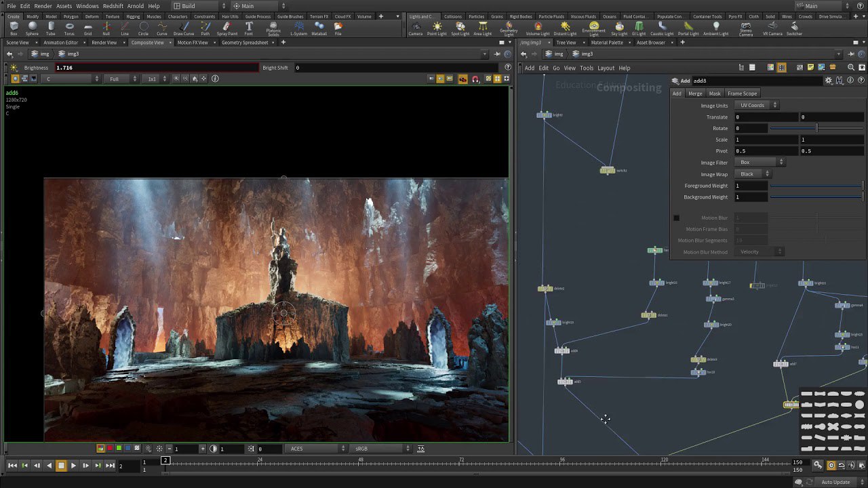Viewport: 868px width, 488px height.
Task: Create a Camera from the shelf
Action: point(415,28)
